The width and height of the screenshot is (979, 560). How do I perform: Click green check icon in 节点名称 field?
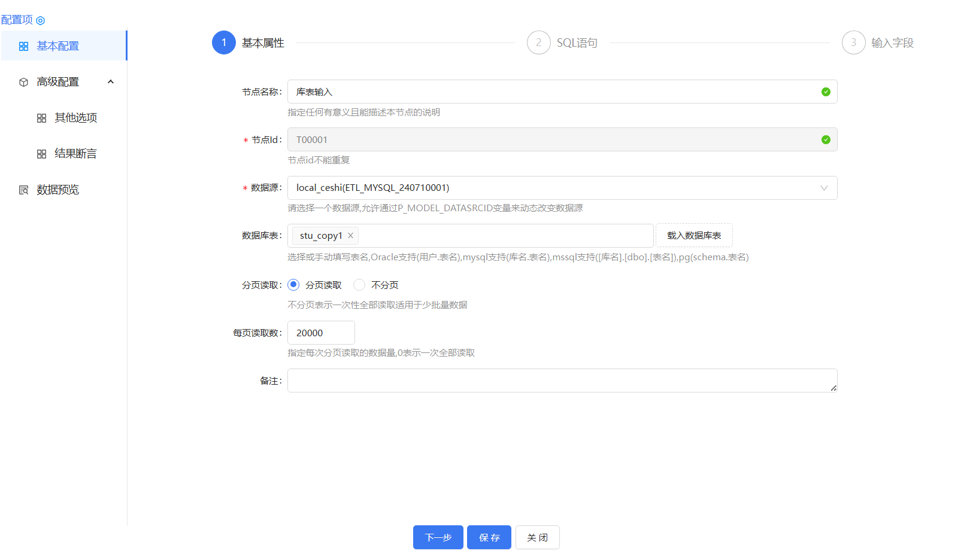pos(826,92)
